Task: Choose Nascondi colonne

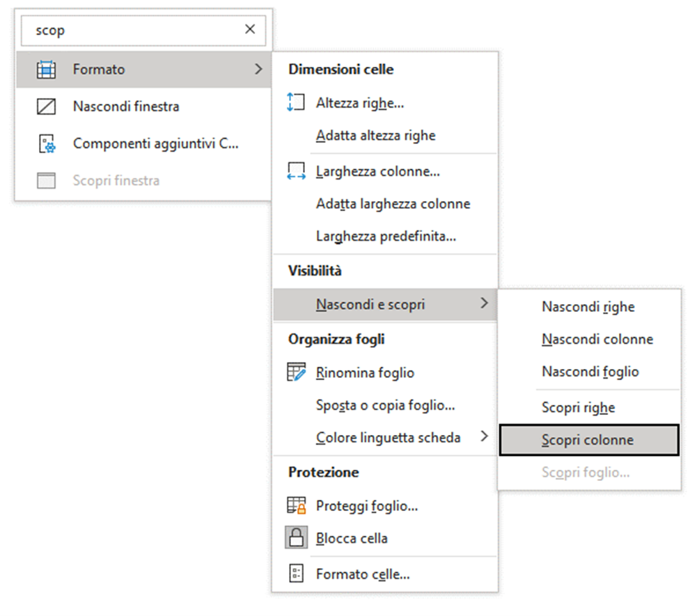Action: [590, 339]
